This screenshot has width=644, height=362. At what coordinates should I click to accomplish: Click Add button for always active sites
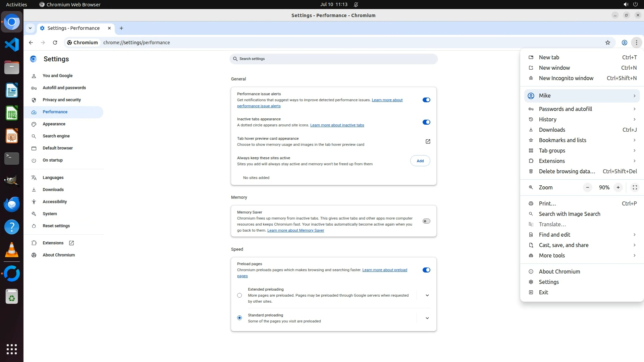[420, 161]
